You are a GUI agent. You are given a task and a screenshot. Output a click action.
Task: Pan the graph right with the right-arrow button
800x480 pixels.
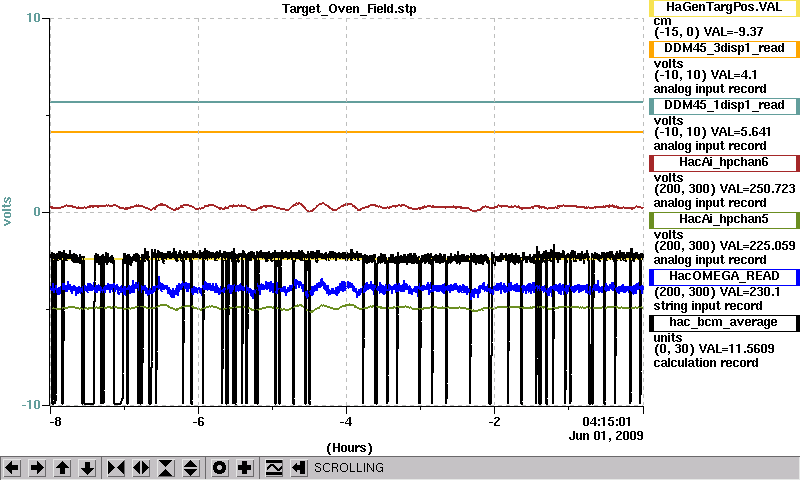tap(37, 468)
